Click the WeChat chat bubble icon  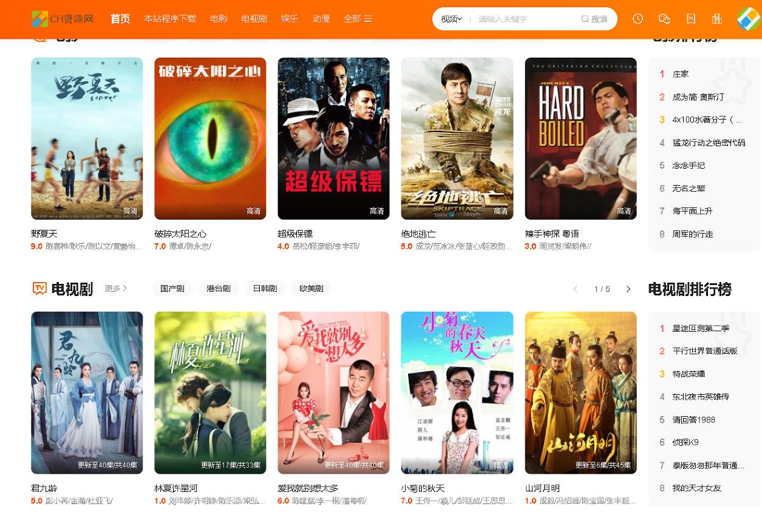pyautogui.click(x=664, y=19)
